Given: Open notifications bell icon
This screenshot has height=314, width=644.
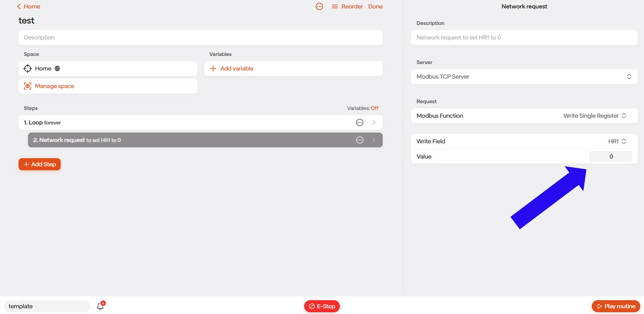Looking at the screenshot, I should point(100,306).
